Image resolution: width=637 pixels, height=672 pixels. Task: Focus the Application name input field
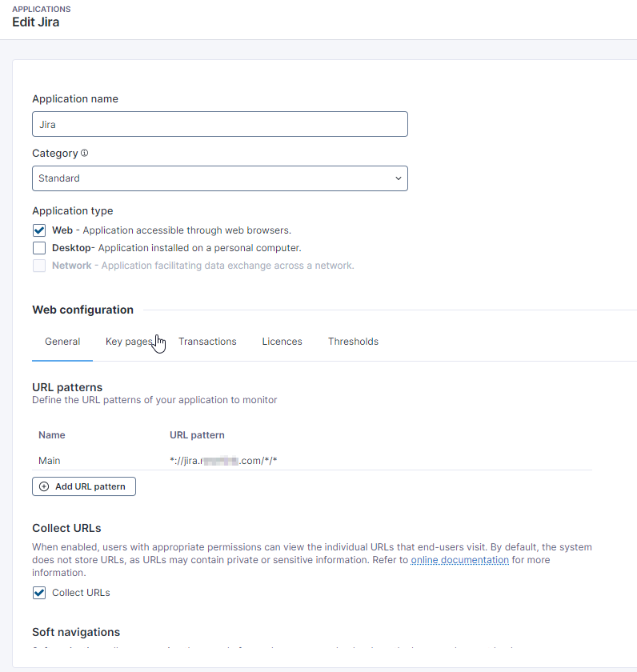(x=219, y=124)
